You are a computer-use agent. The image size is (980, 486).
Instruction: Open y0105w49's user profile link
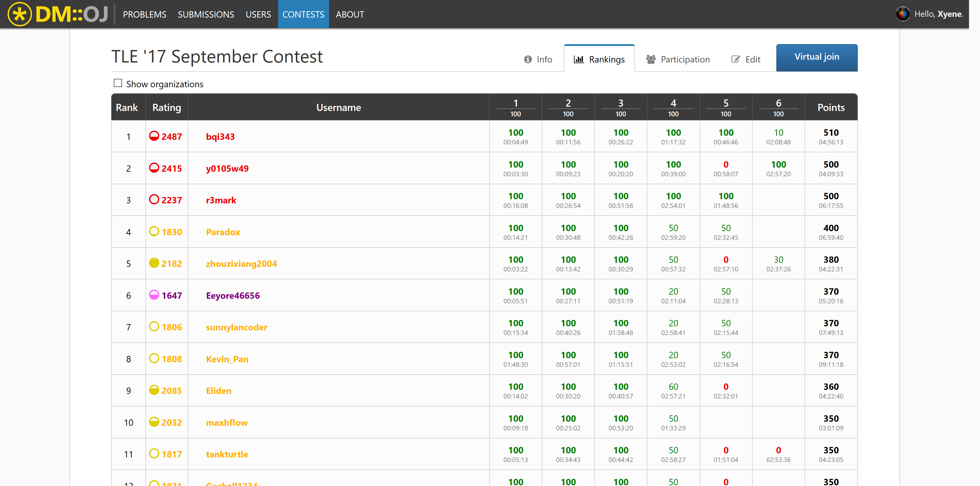(x=227, y=168)
